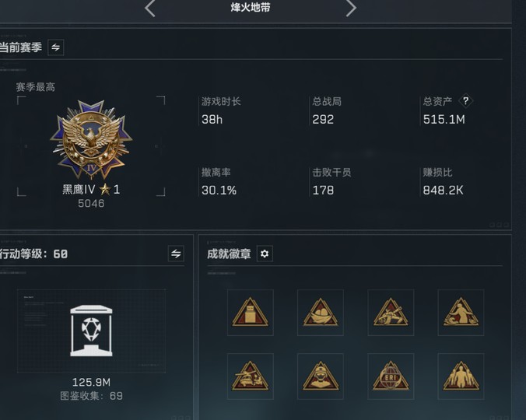This screenshot has width=526, height=420.
Task: Select the helicopter achievement badge
Action: click(251, 376)
